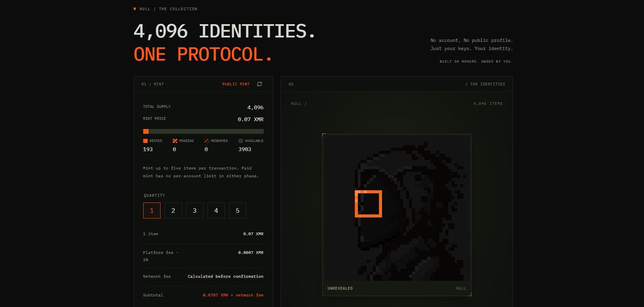This screenshot has width=644, height=307.
Task: Click BUILT ON MONERO tagline
Action: coord(476,61)
